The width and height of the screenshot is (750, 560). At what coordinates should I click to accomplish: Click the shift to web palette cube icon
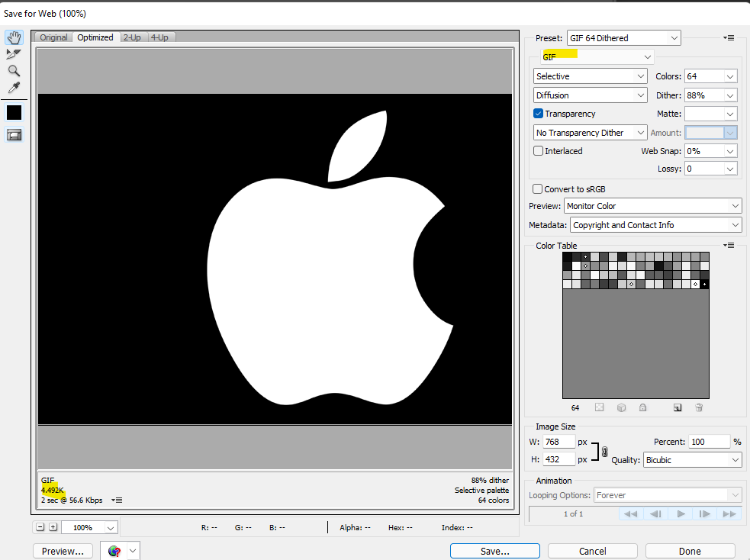click(621, 407)
